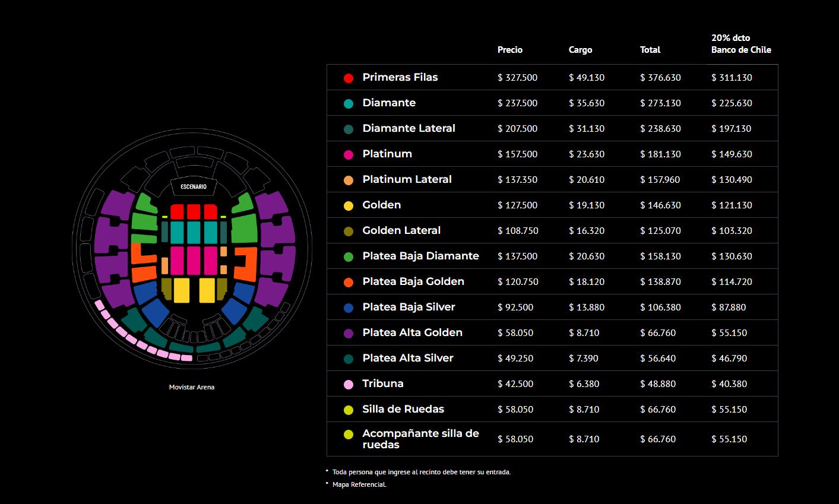Select the Silla de Ruedas row label
The image size is (839, 504).
(403, 409)
